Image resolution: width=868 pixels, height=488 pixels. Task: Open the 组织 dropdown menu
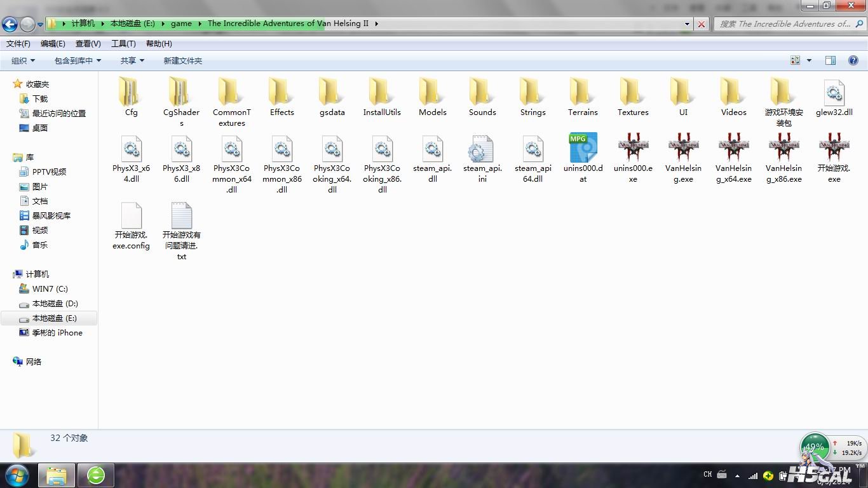(23, 60)
